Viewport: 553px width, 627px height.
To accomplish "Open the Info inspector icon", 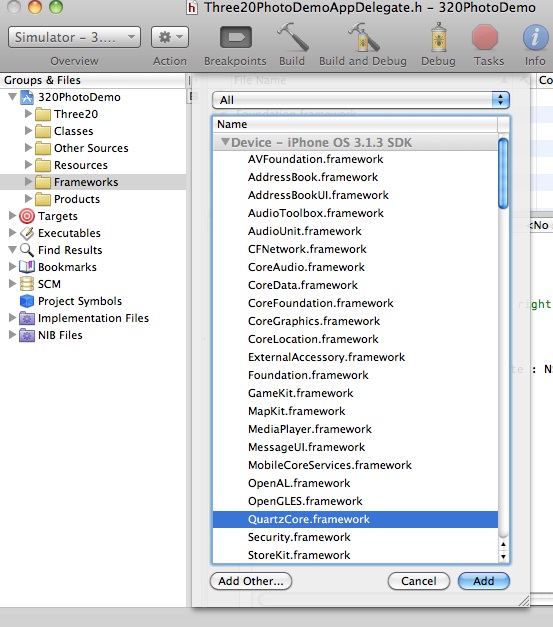I will [535, 37].
